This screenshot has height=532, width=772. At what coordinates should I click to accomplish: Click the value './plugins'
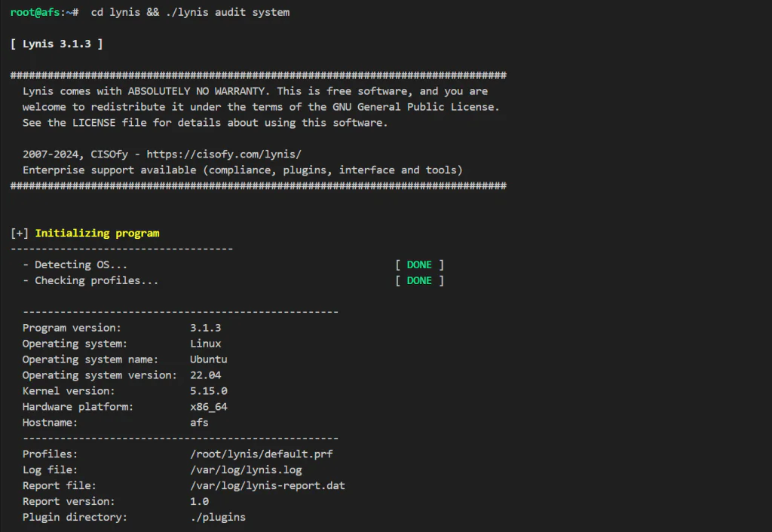[218, 517]
